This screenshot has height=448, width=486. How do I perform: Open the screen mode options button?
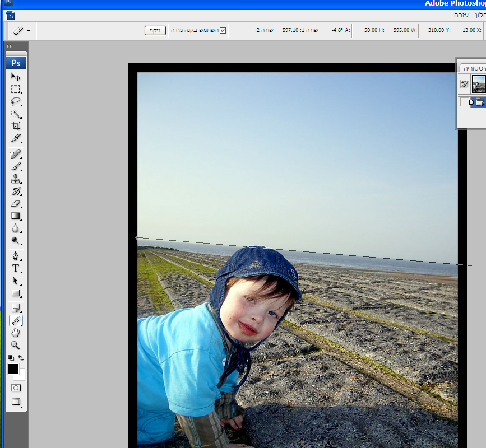point(16,402)
